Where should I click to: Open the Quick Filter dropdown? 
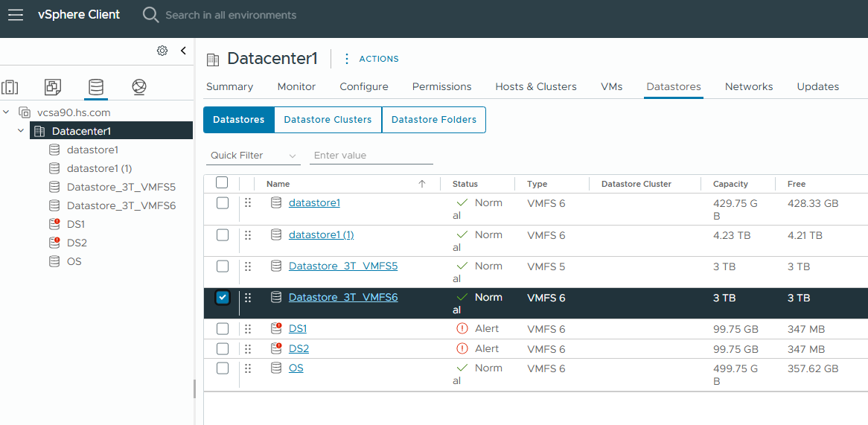point(252,156)
